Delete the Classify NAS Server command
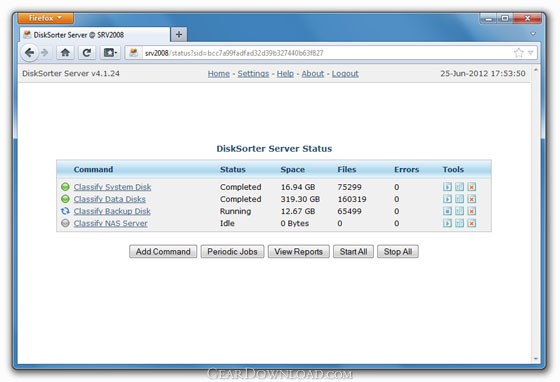Screen dimensions: 560x382 coord(471,223)
